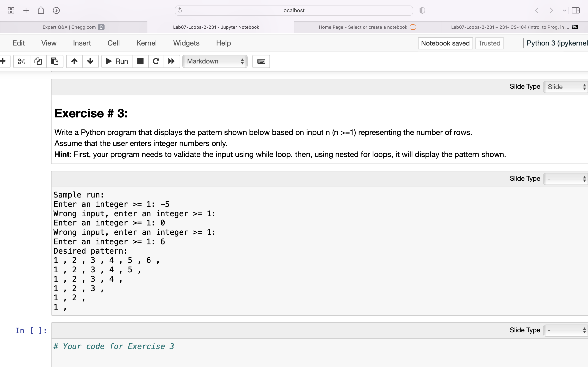Click the fast-forward skip to end icon
This screenshot has width=588, height=367.
(171, 61)
